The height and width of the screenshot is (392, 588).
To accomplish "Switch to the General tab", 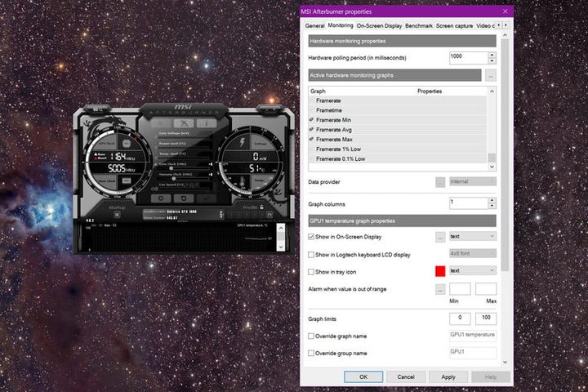I will (314, 26).
